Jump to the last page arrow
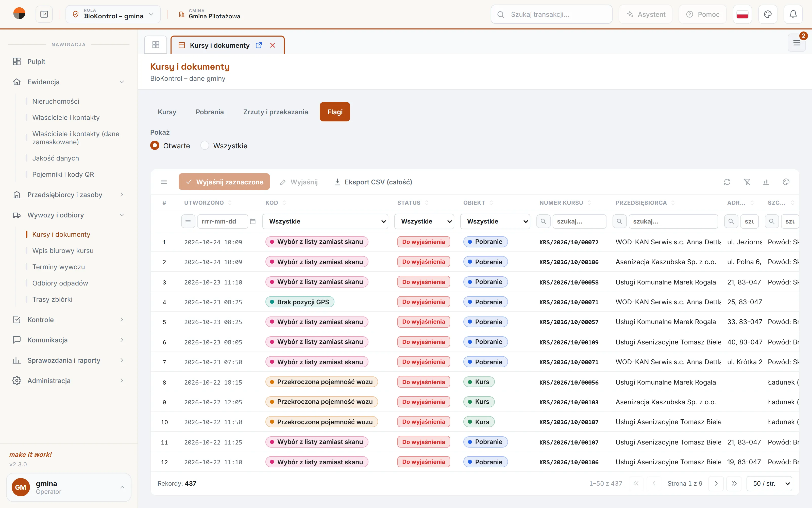This screenshot has height=508, width=812. tap(734, 483)
